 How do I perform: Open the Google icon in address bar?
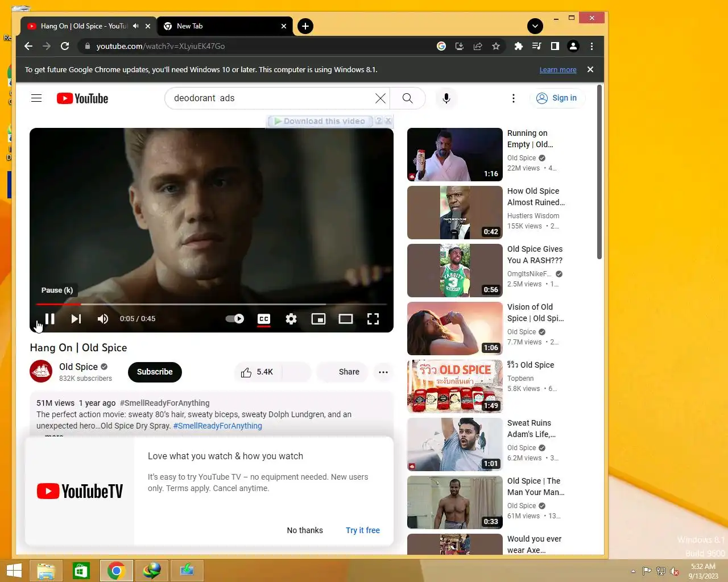point(441,46)
